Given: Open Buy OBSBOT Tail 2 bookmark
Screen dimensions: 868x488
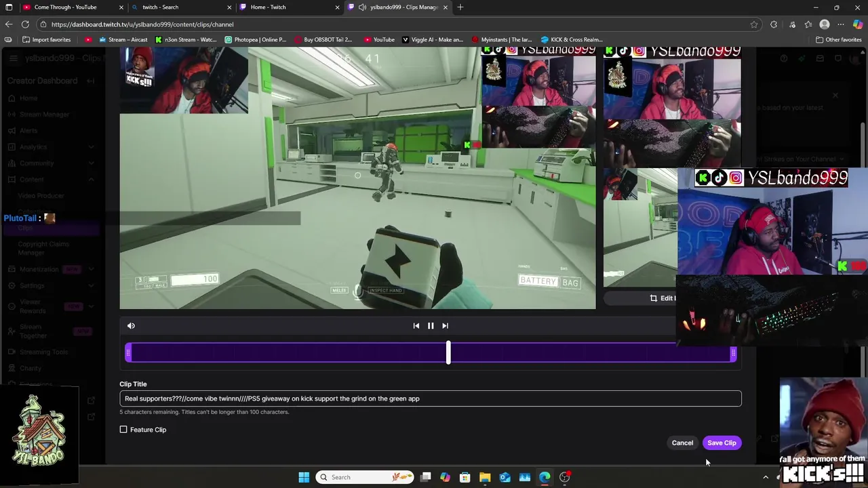Looking at the screenshot, I should (x=323, y=39).
